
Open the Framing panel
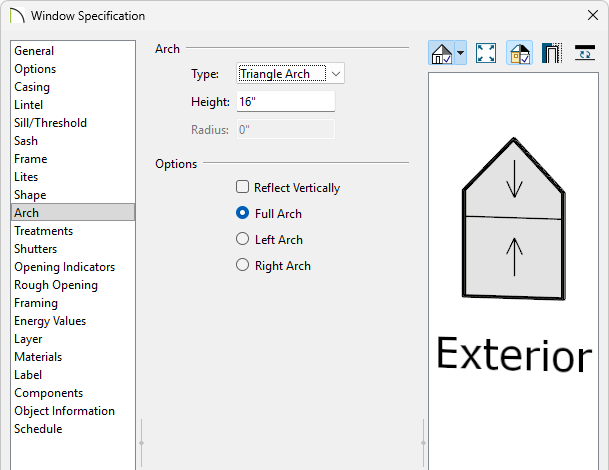(x=73, y=303)
